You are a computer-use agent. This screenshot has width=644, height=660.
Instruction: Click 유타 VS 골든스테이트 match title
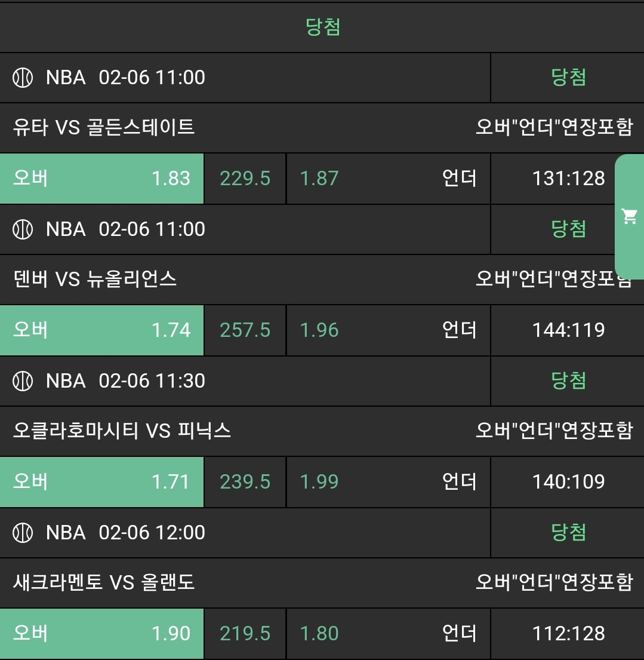coord(104,127)
